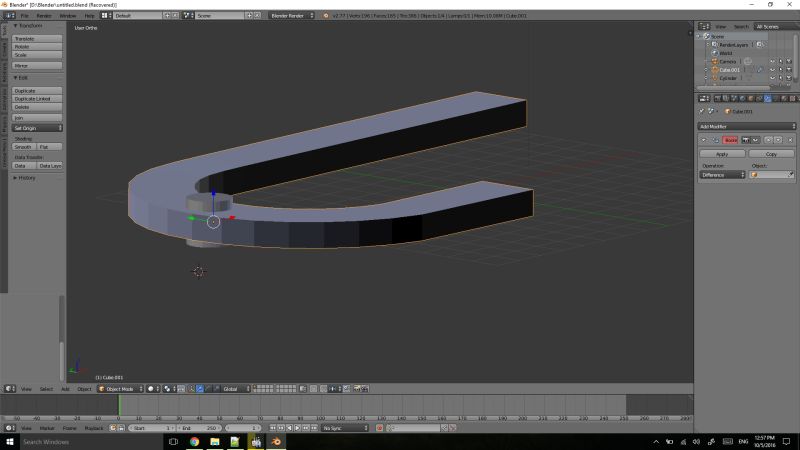Open properties editor type selector icon

click(x=704, y=98)
